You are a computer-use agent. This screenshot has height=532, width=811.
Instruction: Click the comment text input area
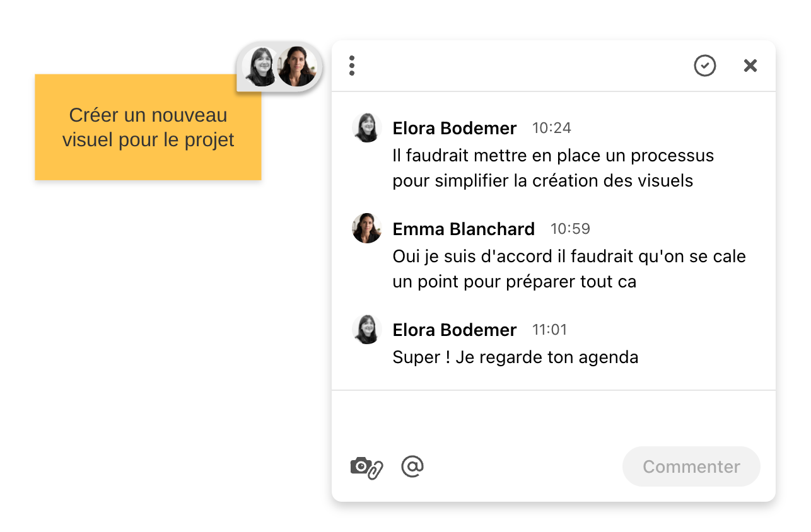[x=553, y=418]
